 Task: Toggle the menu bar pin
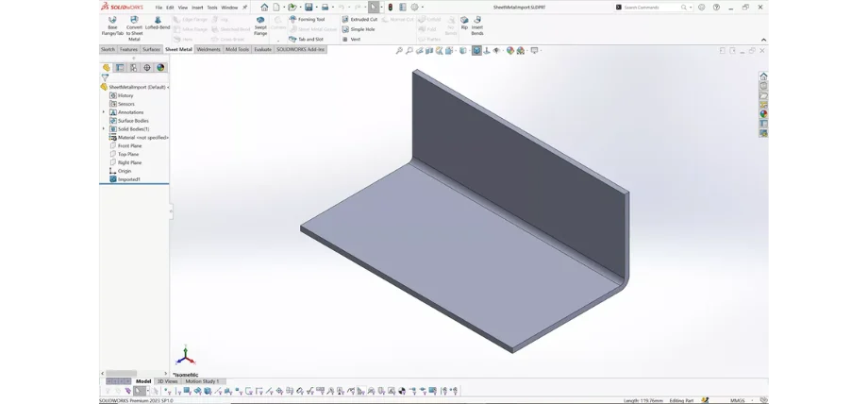(x=244, y=8)
